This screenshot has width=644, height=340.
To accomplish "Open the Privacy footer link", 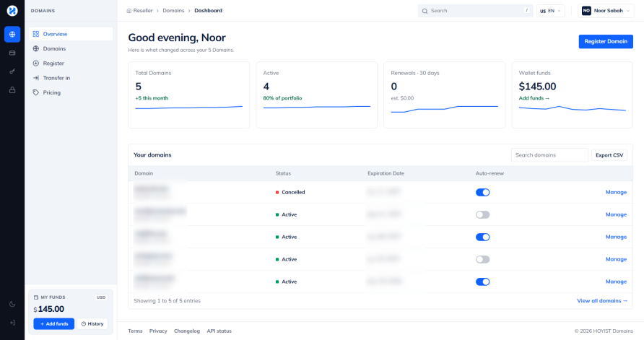I will (158, 331).
